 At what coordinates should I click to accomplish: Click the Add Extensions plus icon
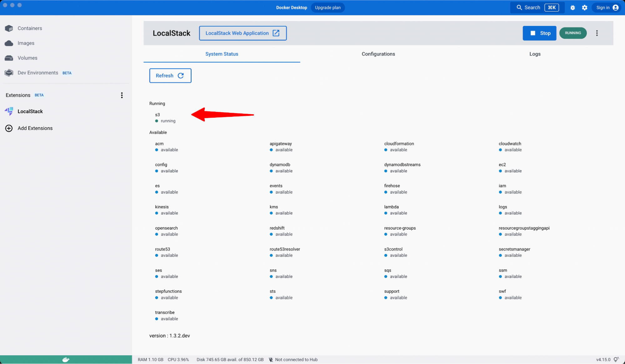pyautogui.click(x=9, y=128)
